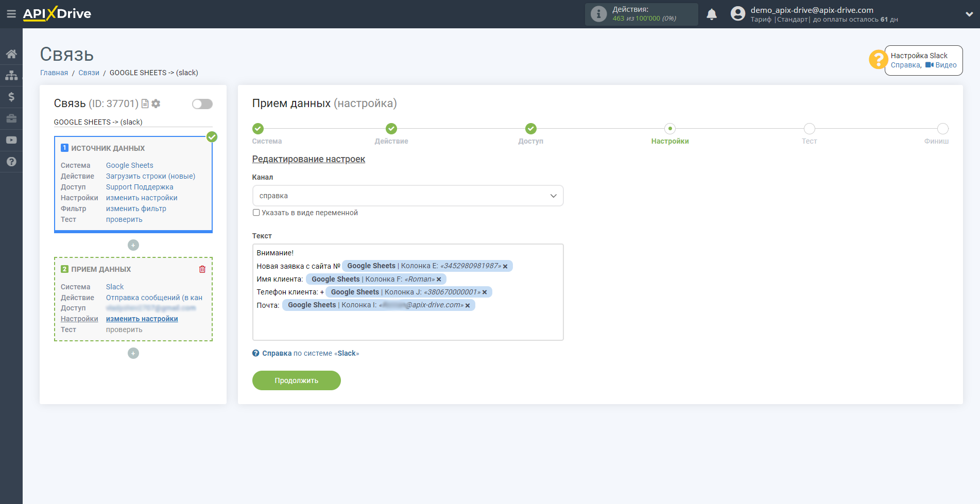Click the user avatar icon
This screenshot has height=504, width=980.
click(x=738, y=14)
